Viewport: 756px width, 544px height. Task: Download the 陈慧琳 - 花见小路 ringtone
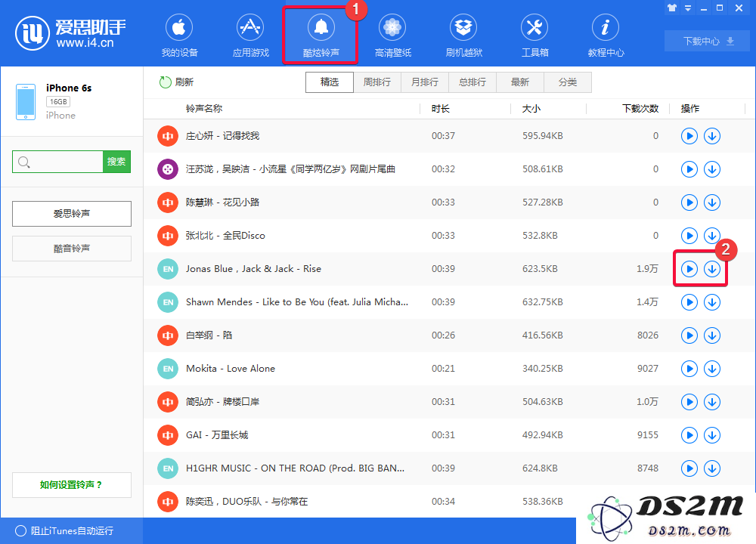(x=712, y=202)
